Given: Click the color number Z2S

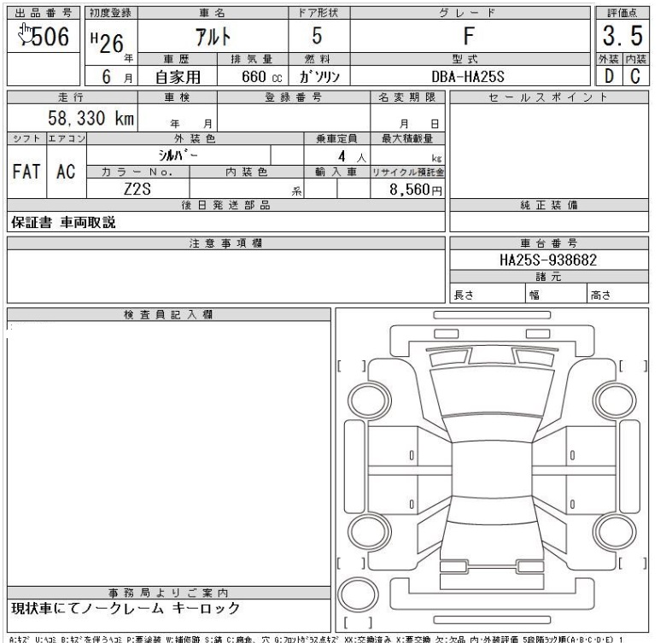Looking at the screenshot, I should point(137,190).
